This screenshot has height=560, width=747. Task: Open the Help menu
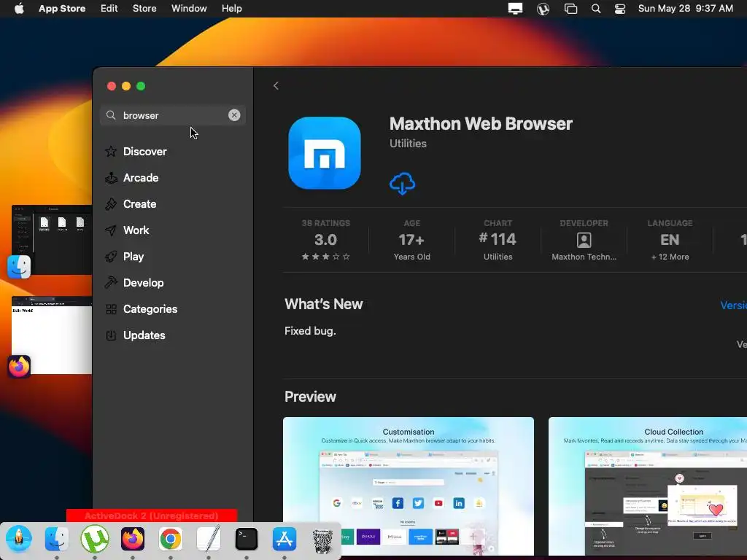(x=231, y=8)
